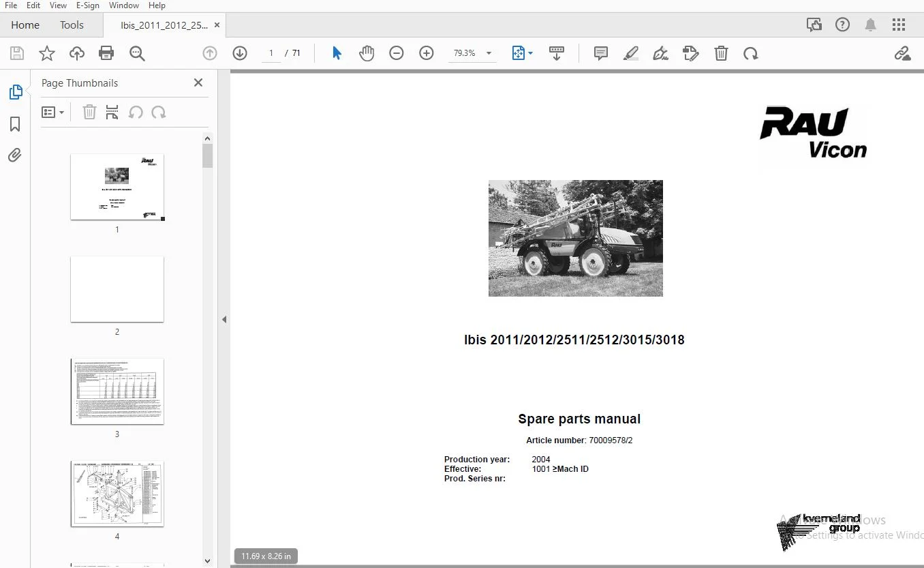
Task: Open the Page Thumbnails sidebar icon
Action: click(x=15, y=92)
